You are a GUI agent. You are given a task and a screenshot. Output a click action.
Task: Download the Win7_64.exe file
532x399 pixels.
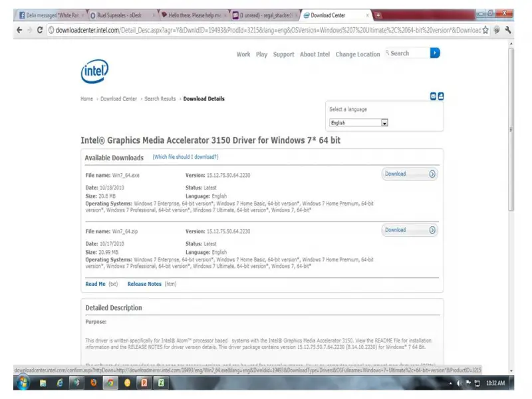(x=410, y=174)
